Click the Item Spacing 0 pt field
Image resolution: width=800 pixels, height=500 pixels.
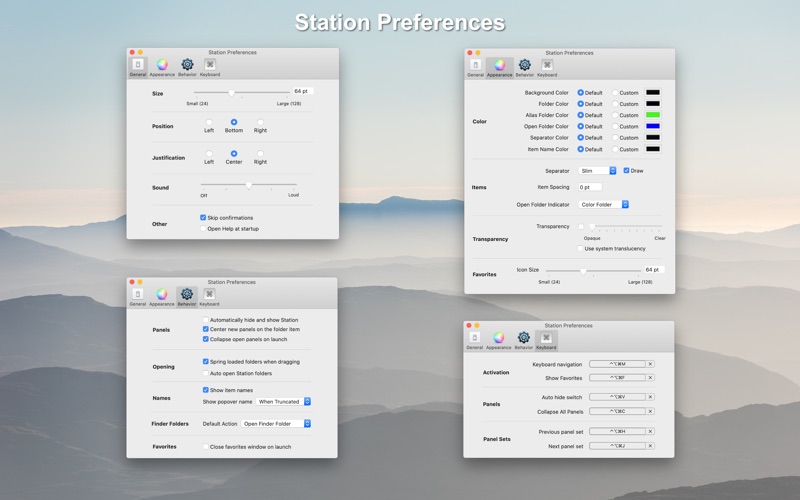pyautogui.click(x=590, y=187)
